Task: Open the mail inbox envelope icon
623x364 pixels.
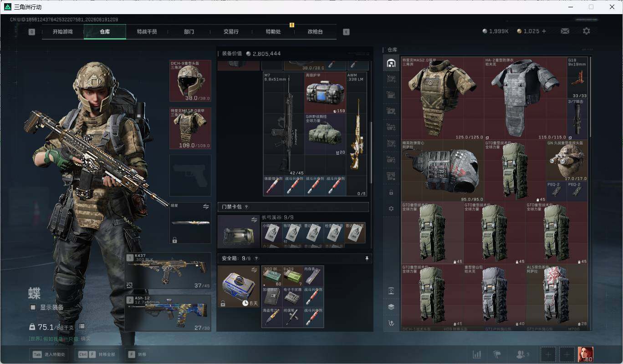Action: tap(565, 31)
